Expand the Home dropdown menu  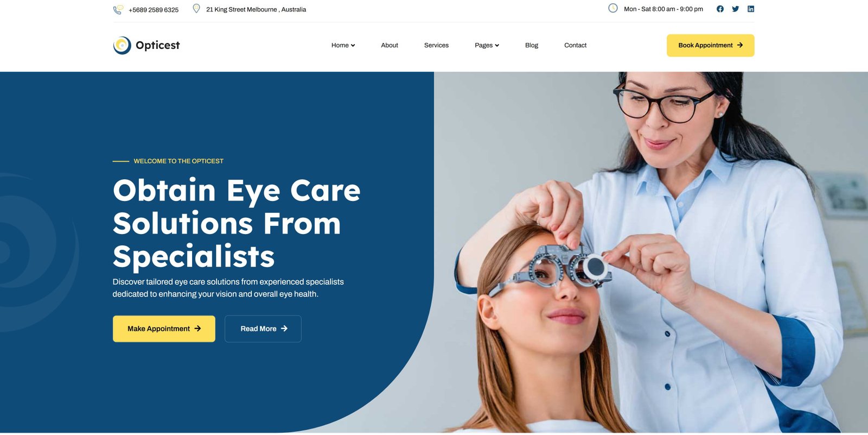tap(343, 45)
